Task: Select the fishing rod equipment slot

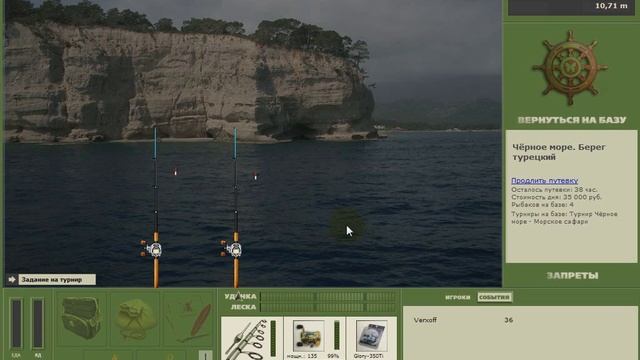Action: (252, 339)
